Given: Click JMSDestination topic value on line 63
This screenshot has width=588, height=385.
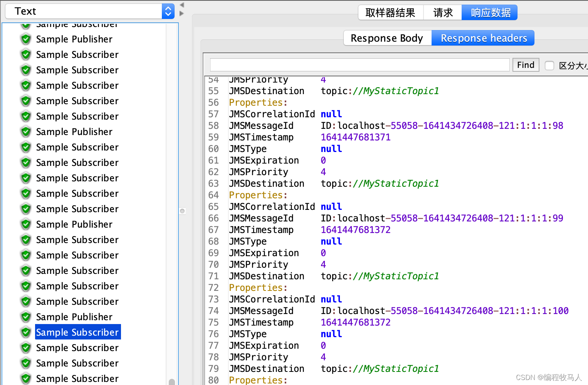Looking at the screenshot, I should (x=380, y=183).
